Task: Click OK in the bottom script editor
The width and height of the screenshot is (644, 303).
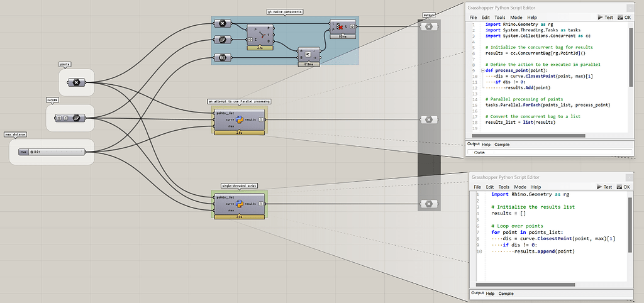Action: pyautogui.click(x=624, y=187)
